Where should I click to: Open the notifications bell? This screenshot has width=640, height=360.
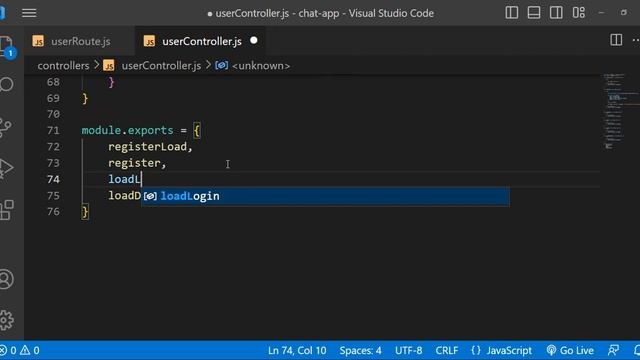636,351
